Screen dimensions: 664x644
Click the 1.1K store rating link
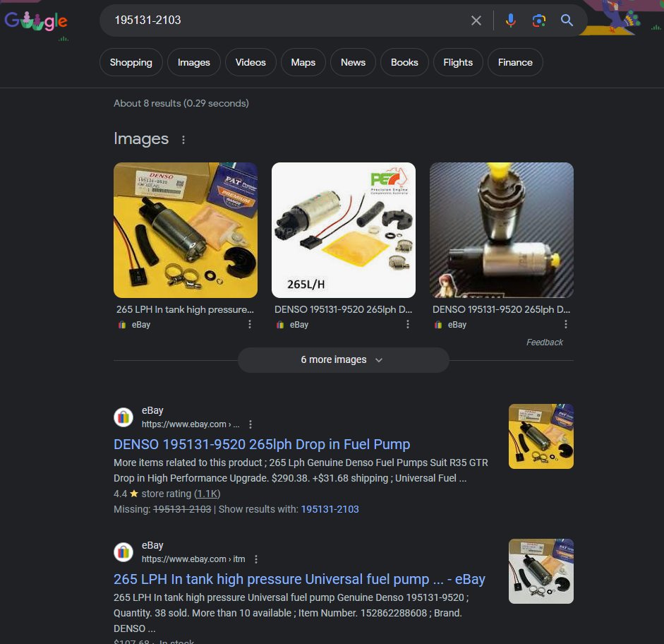point(207,494)
